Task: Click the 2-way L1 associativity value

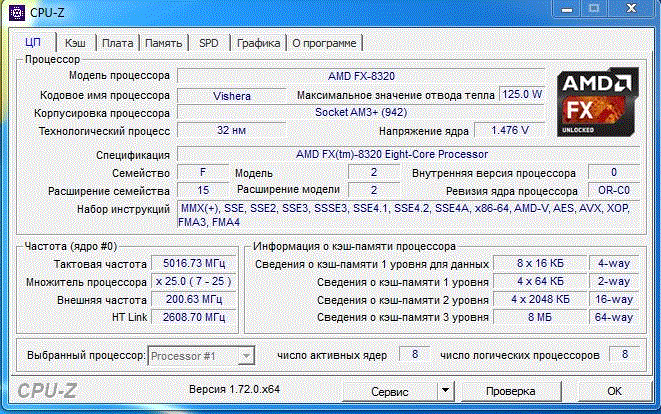Action: (x=614, y=281)
